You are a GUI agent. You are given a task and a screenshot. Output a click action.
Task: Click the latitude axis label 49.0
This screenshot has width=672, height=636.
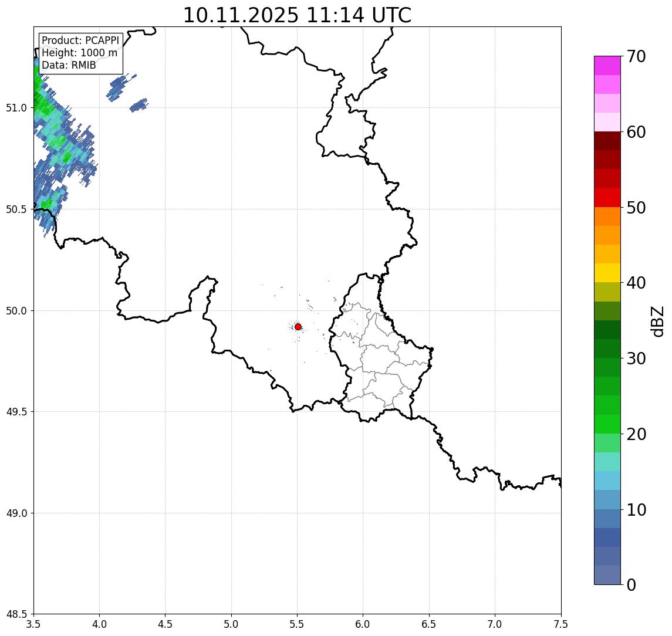click(16, 513)
